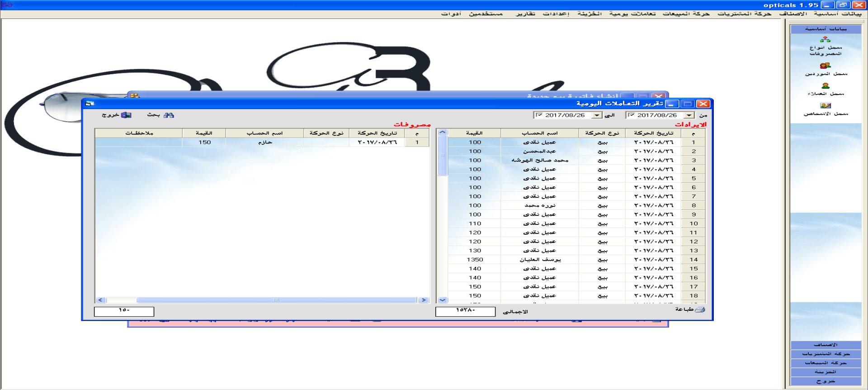Open the expense types register icon
The height and width of the screenshot is (390, 868).
click(826, 39)
